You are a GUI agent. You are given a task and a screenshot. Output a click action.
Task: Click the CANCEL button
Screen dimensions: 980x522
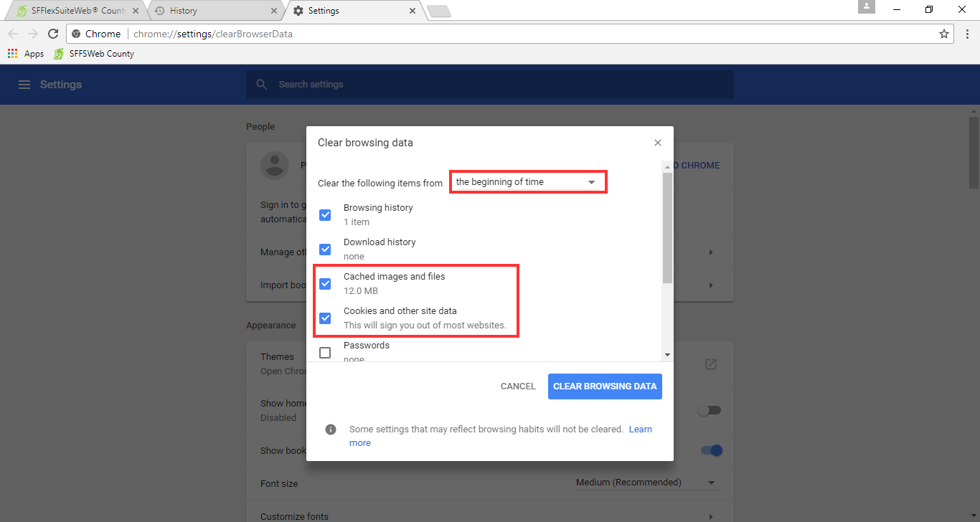pos(518,386)
